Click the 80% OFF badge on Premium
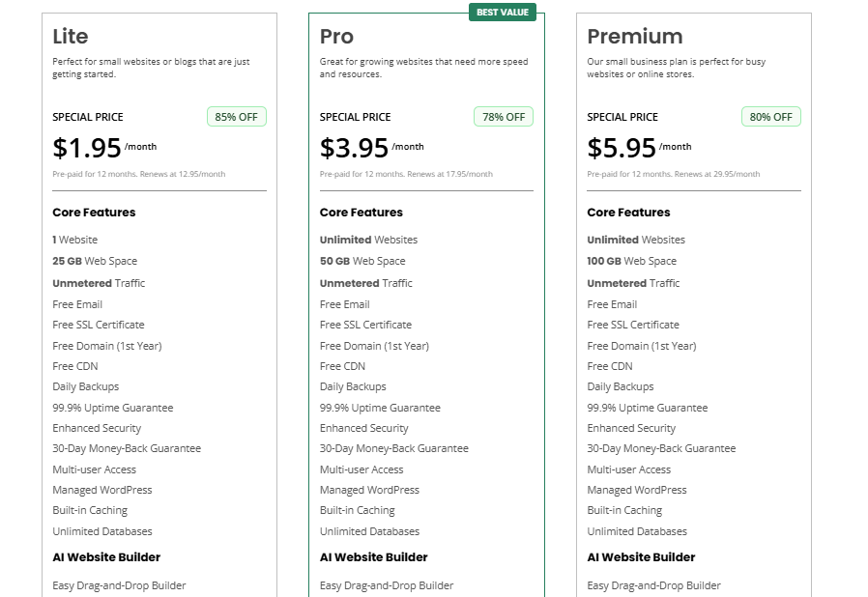This screenshot has width=868, height=597. pyautogui.click(x=770, y=117)
